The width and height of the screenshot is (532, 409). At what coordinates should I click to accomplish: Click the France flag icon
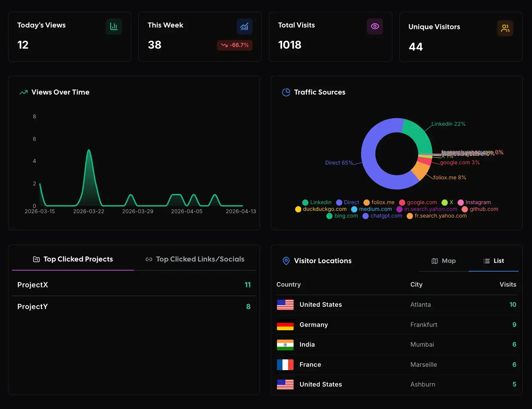pyautogui.click(x=285, y=365)
